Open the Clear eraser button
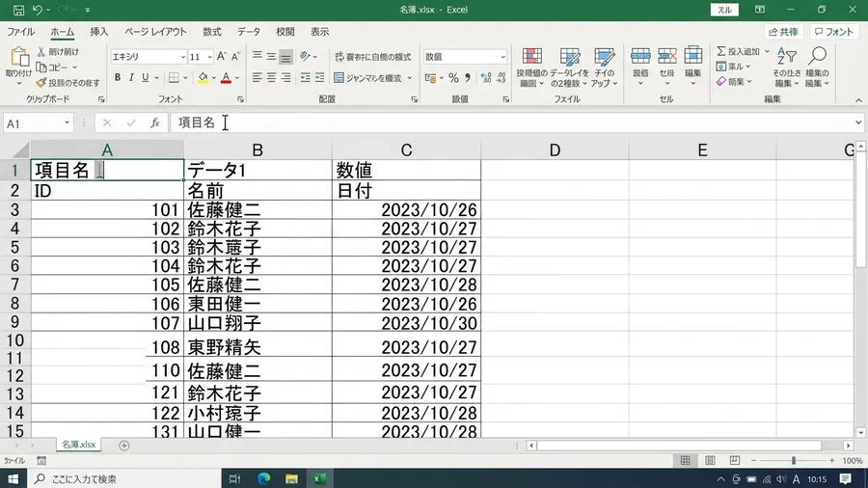868x488 pixels. [x=734, y=81]
